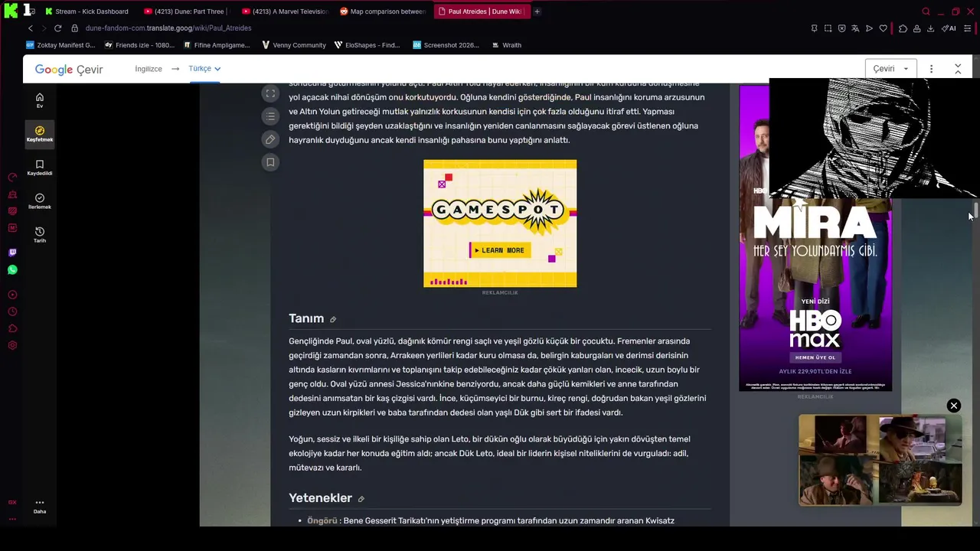Screen dimensions: 980x551
Task: Click search tabs magnifier icon
Action: point(926,11)
